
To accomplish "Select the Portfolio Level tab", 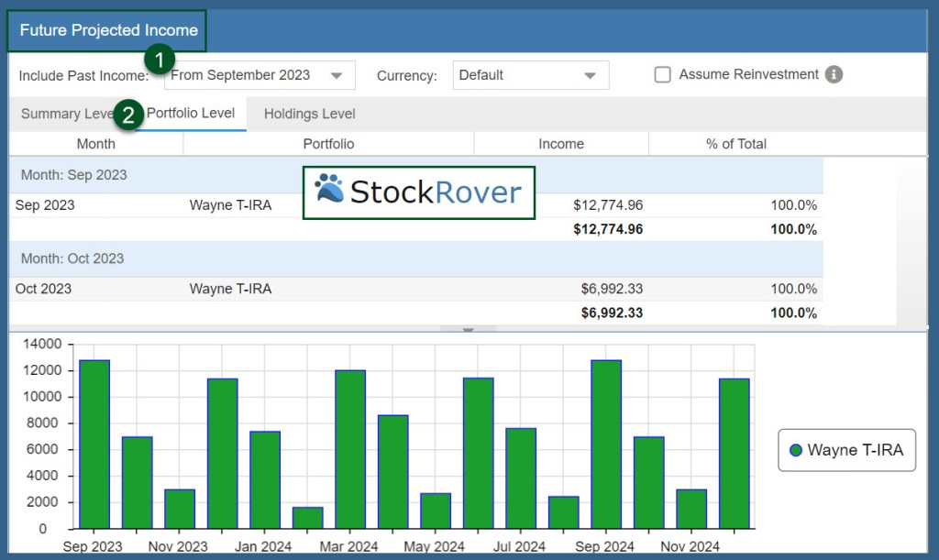I will coord(191,114).
